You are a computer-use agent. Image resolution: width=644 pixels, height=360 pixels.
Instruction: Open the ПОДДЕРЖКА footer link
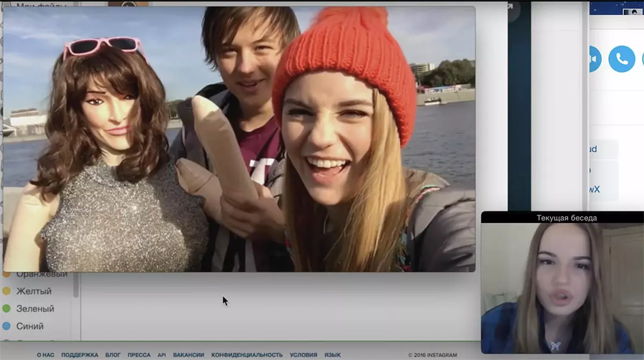coord(79,355)
